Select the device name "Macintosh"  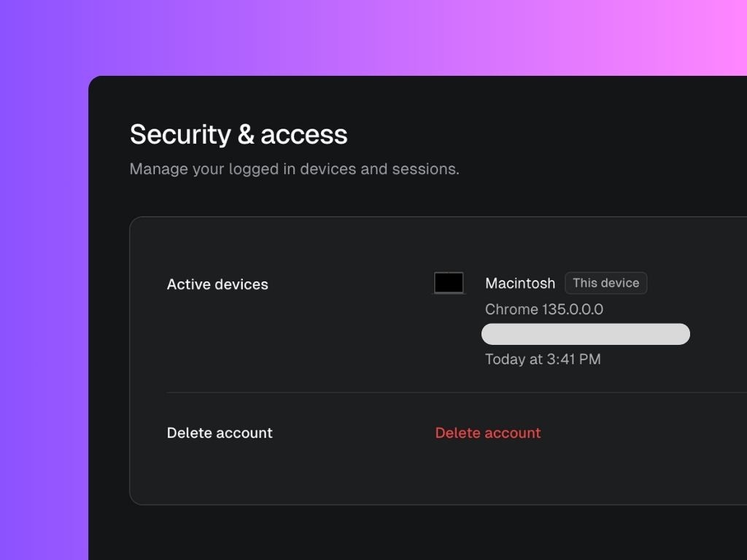click(x=520, y=284)
